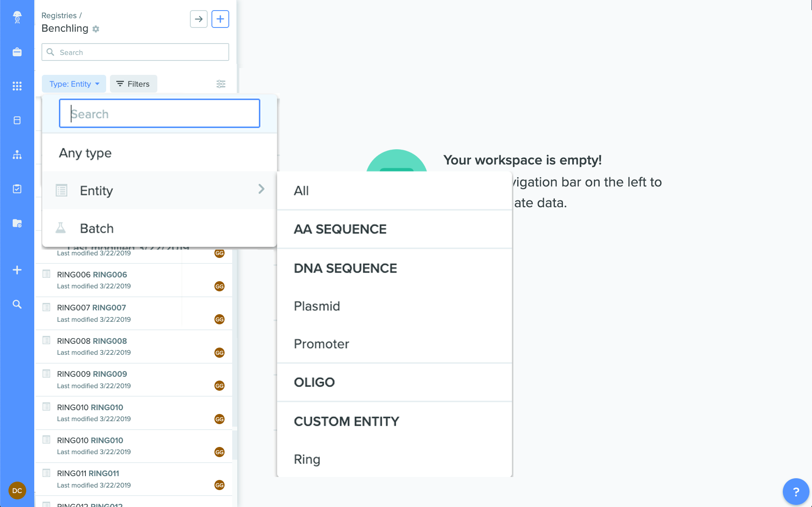812x507 pixels.
Task: Select Ring from custom entity list
Action: click(x=307, y=459)
